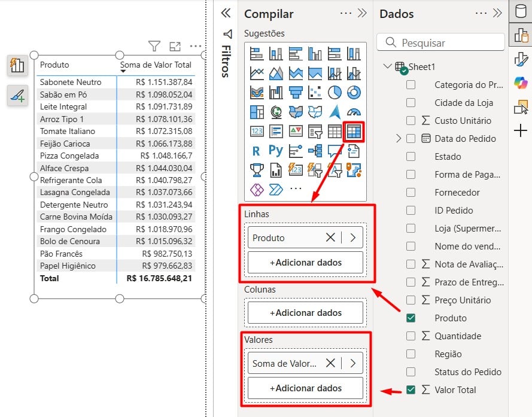Expand the Filtros pane

click(x=226, y=13)
